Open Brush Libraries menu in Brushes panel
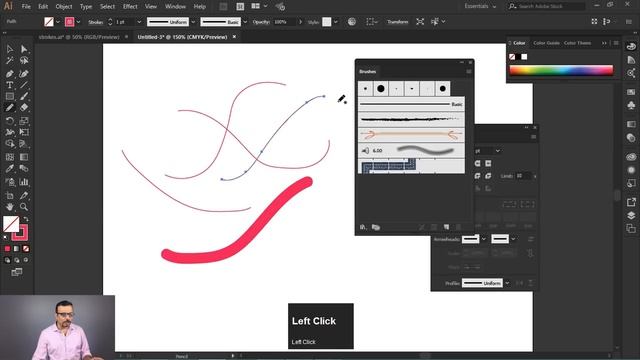 363,227
